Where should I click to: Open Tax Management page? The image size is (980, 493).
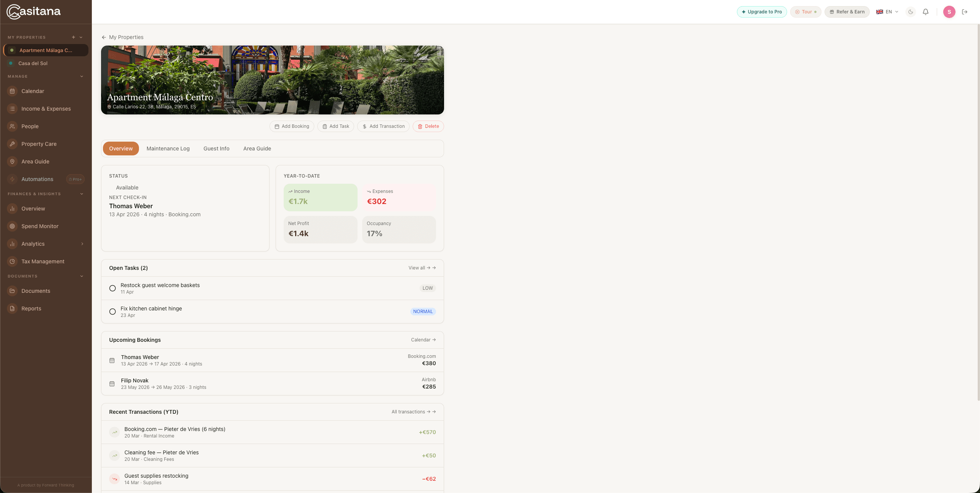tap(46, 261)
